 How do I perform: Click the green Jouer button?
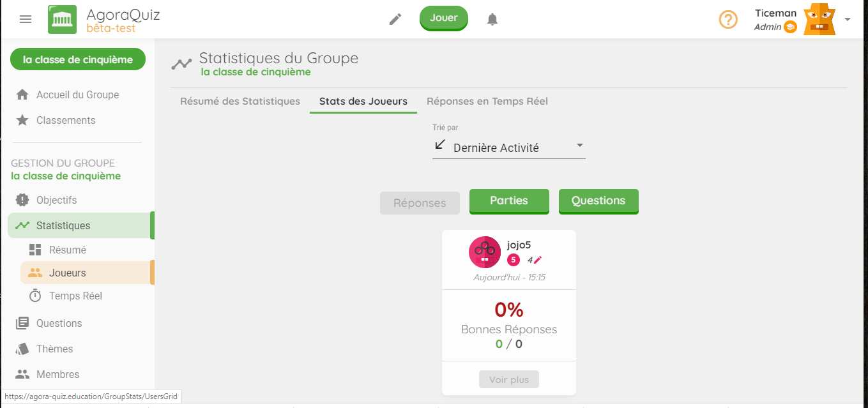(444, 18)
